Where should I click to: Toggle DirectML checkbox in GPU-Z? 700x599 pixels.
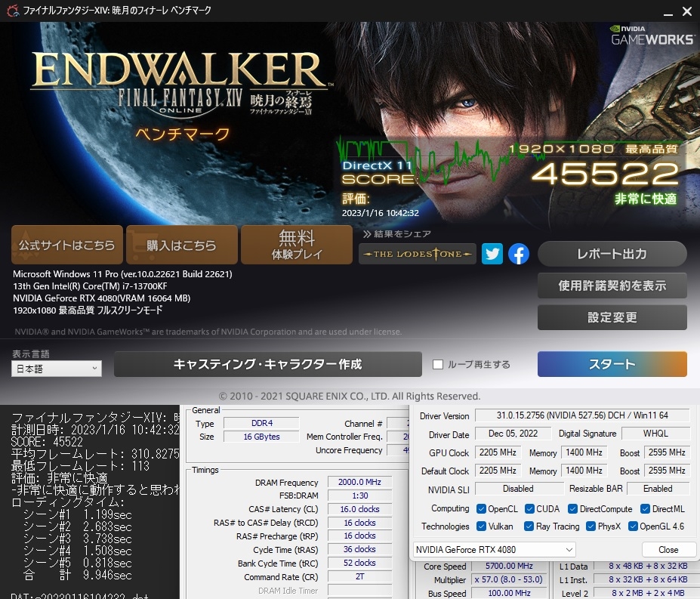(645, 509)
